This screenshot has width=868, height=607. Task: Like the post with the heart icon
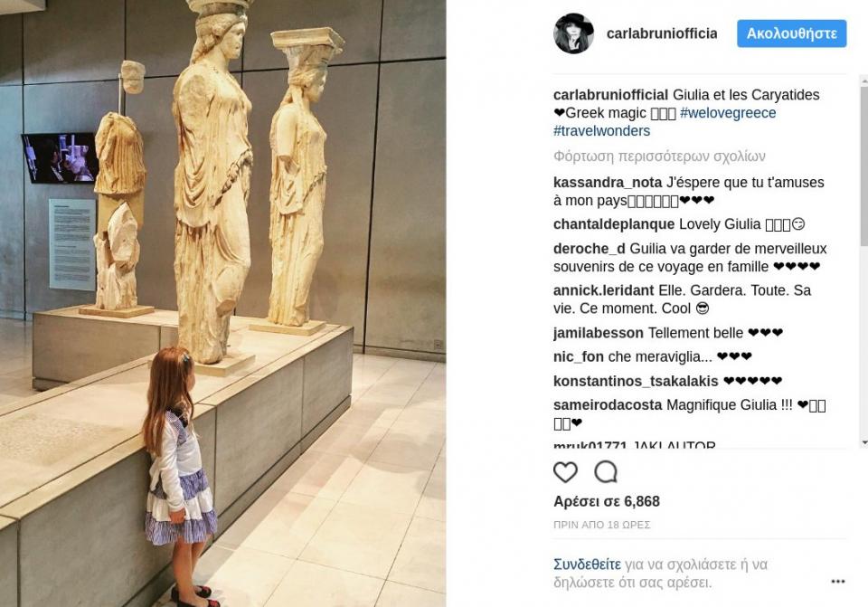[x=565, y=472]
